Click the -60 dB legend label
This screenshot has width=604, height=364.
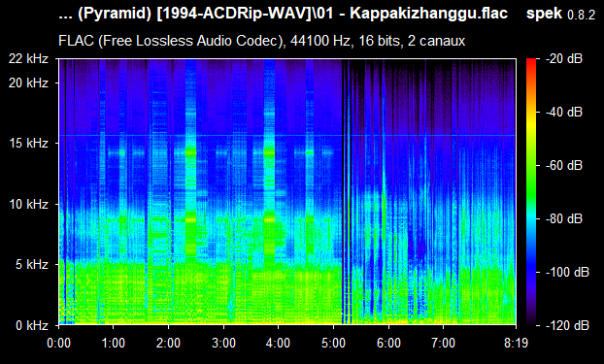pos(564,166)
